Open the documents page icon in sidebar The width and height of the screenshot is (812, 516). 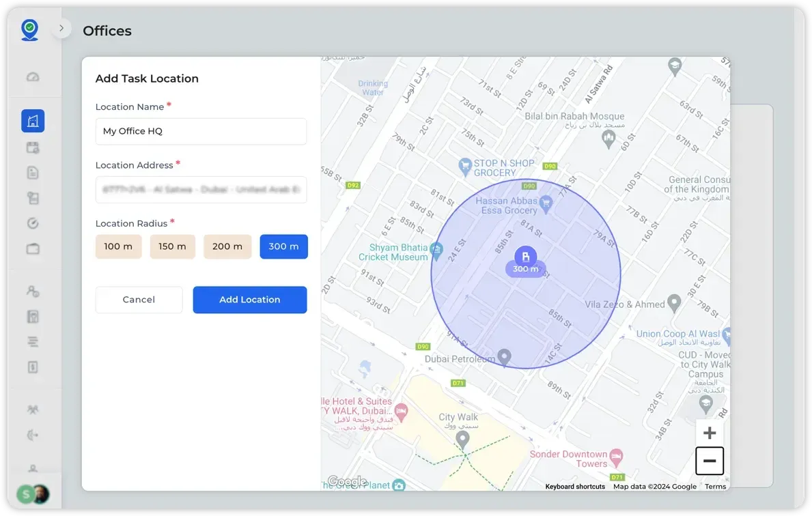pyautogui.click(x=33, y=172)
